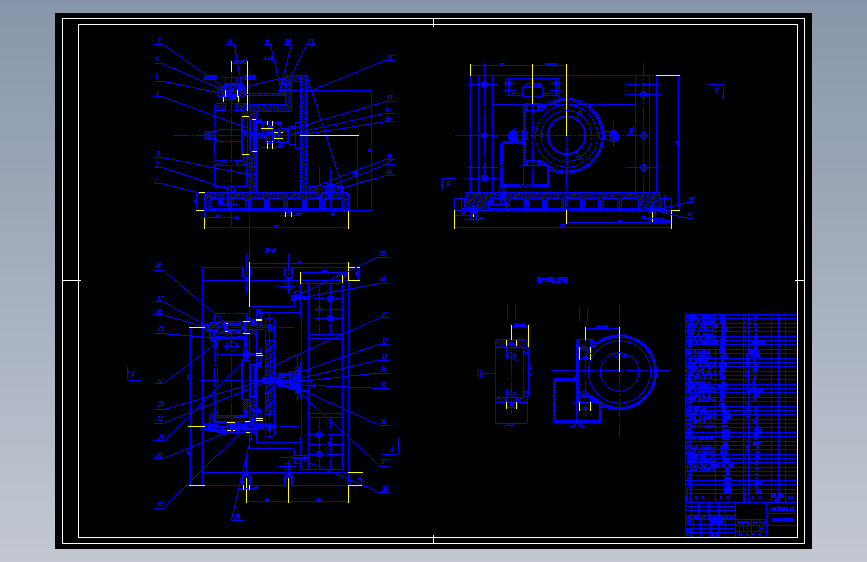This screenshot has height=562, width=867.
Task: Select part callout number 31 in B-B view
Action: [384, 315]
